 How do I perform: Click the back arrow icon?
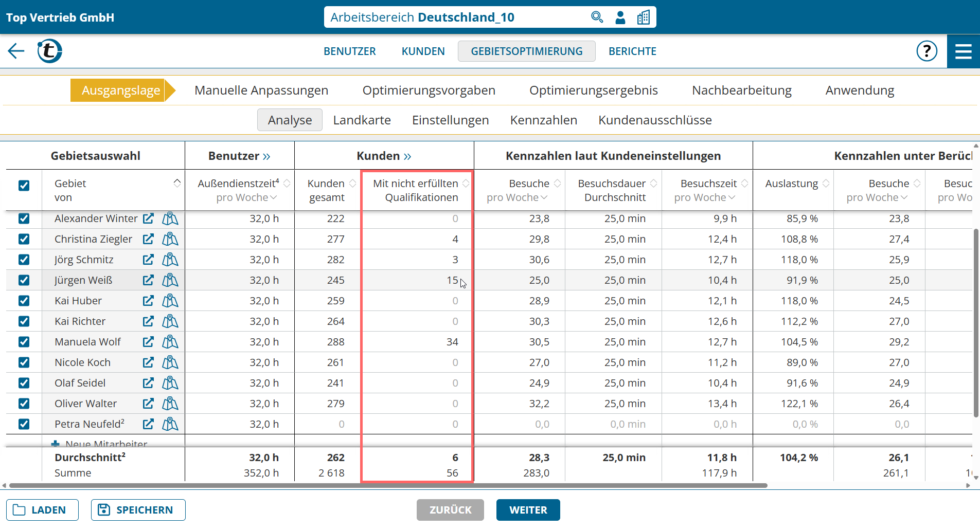(16, 51)
